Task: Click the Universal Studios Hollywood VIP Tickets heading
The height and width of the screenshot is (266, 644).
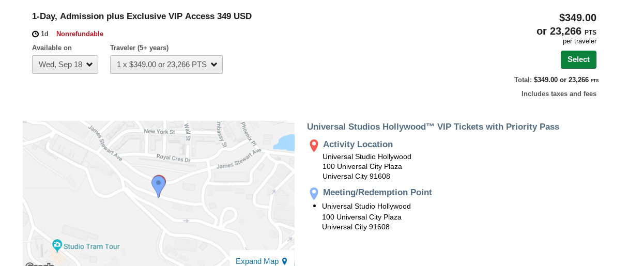Action: (x=433, y=127)
